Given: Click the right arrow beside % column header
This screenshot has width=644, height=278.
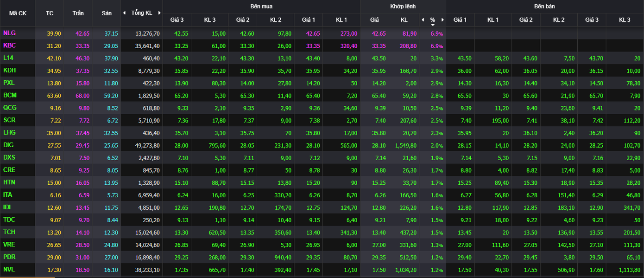Looking at the screenshot, I should pos(442,20).
